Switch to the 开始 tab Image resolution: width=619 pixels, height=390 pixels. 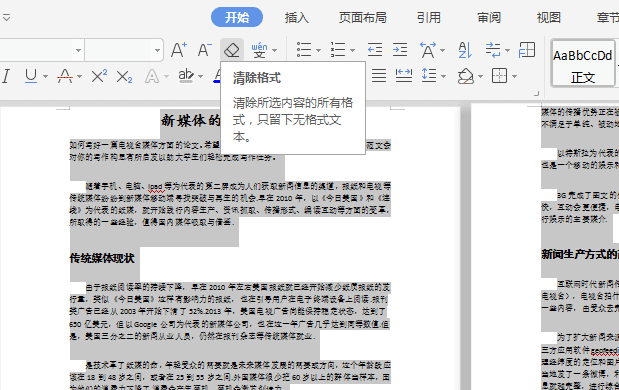237,17
